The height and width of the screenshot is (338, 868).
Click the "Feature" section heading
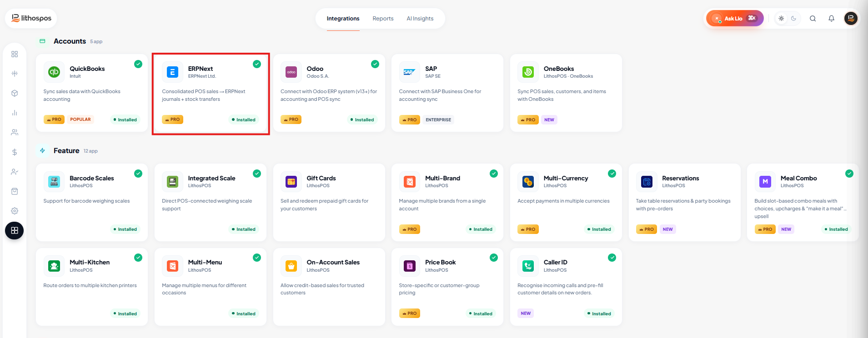tap(66, 150)
